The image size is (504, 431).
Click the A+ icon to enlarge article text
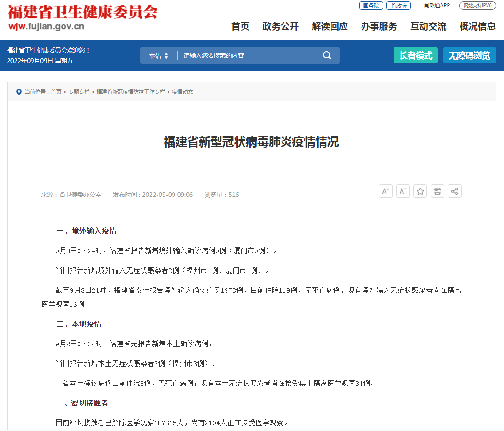pos(386,191)
